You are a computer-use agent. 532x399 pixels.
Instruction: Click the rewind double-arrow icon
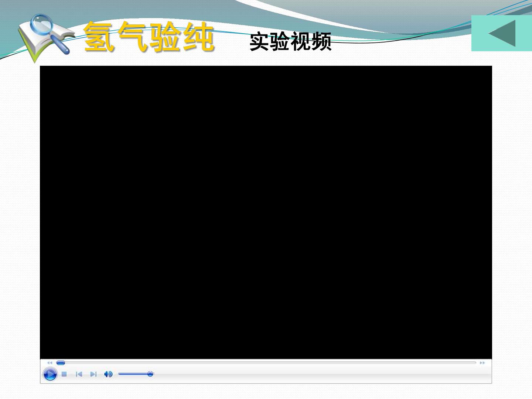pyautogui.click(x=50, y=363)
